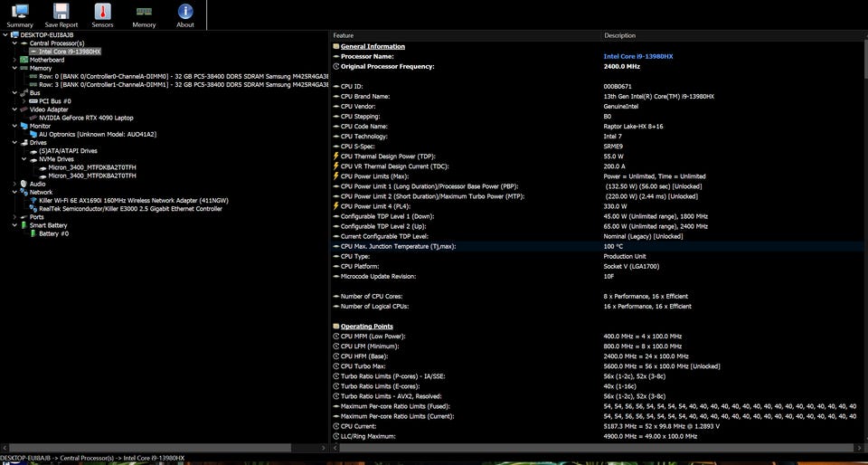Collapse the NVMe Drives sub-branch
The width and height of the screenshot is (868, 465).
tap(24, 159)
